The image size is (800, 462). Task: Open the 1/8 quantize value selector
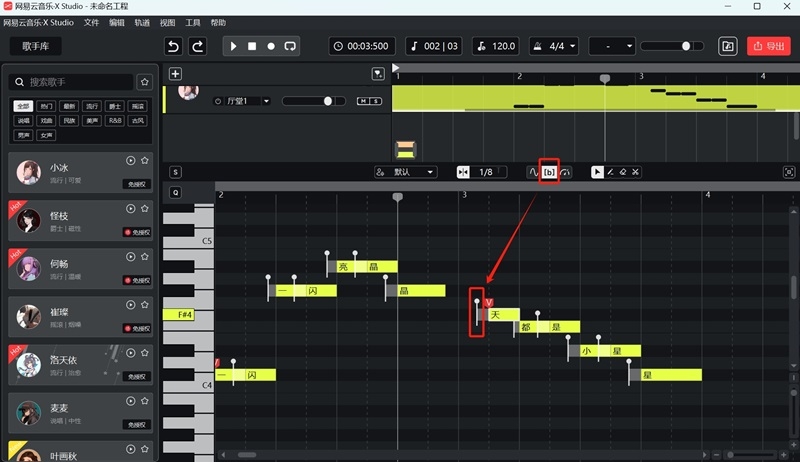point(488,172)
